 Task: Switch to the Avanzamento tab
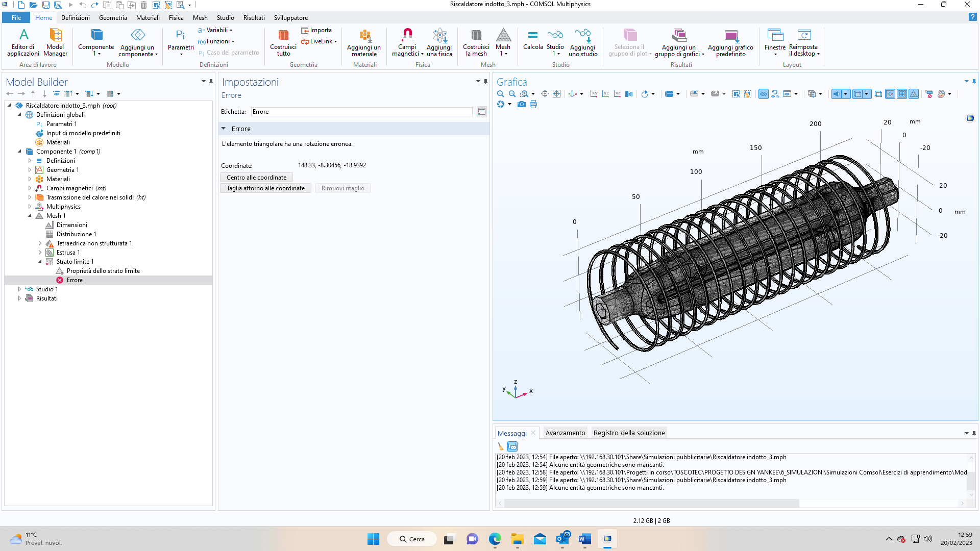pos(565,433)
